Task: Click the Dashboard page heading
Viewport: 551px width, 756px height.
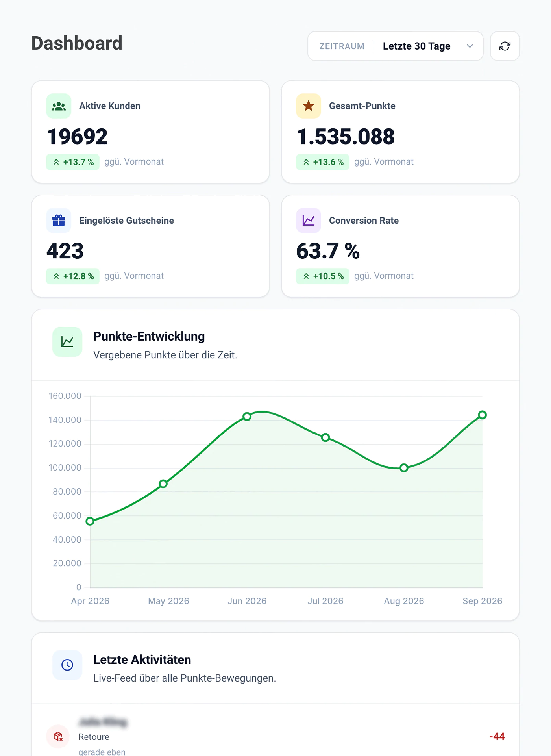Action: [x=77, y=43]
